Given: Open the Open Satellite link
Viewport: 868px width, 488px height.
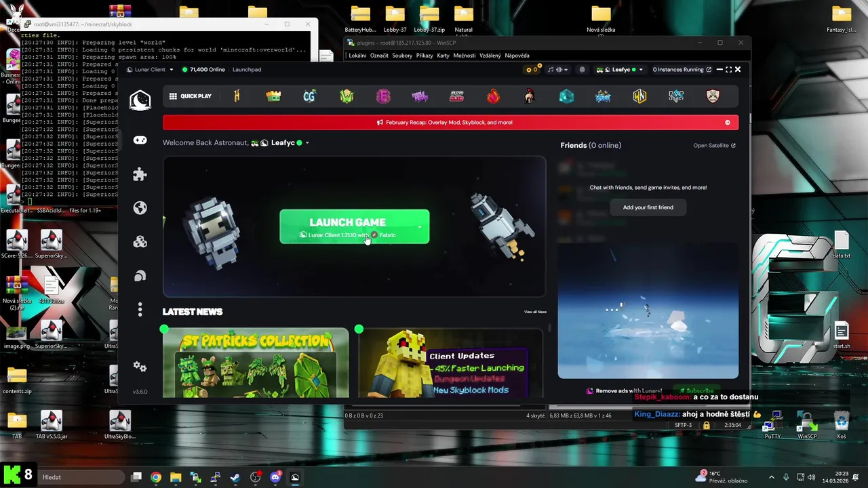Looking at the screenshot, I should point(714,146).
